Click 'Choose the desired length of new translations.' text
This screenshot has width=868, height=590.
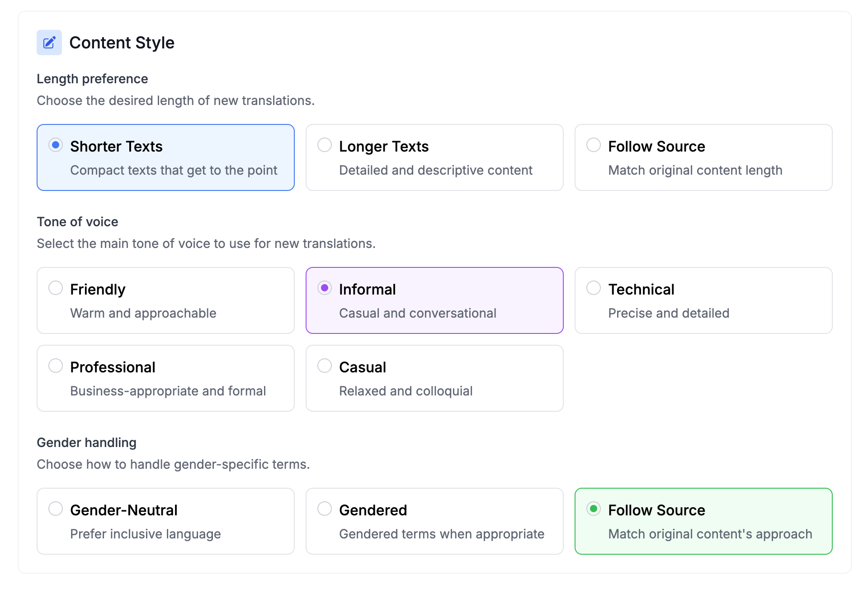[x=175, y=100]
